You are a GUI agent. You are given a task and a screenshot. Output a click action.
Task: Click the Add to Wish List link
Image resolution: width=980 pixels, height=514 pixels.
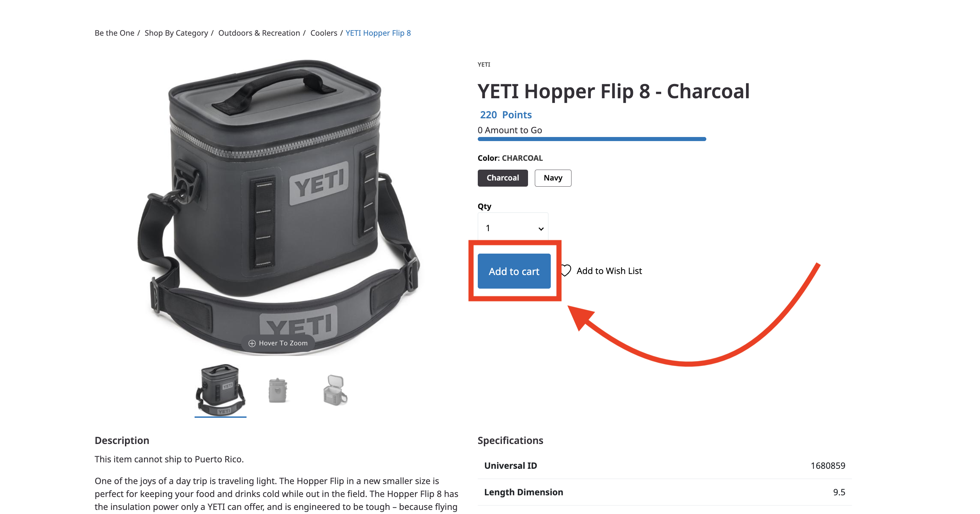[x=609, y=271]
